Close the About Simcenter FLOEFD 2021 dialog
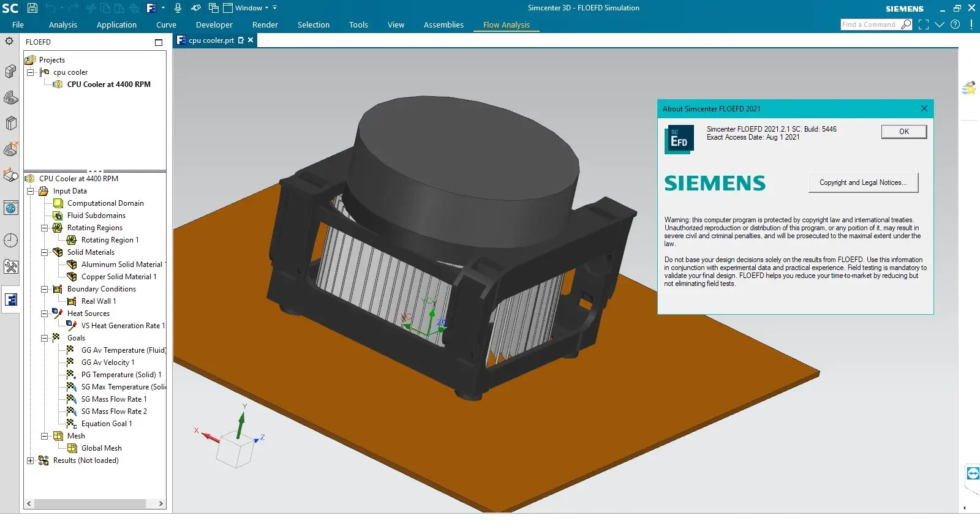Image resolution: width=980 pixels, height=526 pixels. pyautogui.click(x=924, y=108)
